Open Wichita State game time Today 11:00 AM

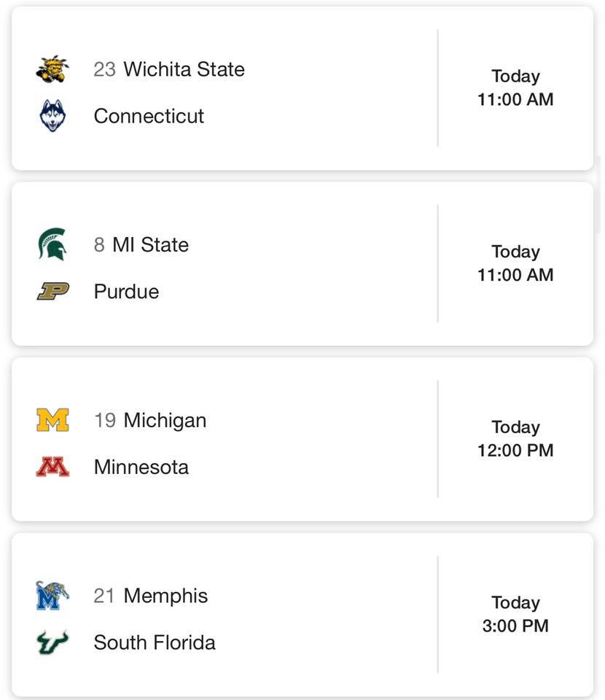click(x=515, y=87)
